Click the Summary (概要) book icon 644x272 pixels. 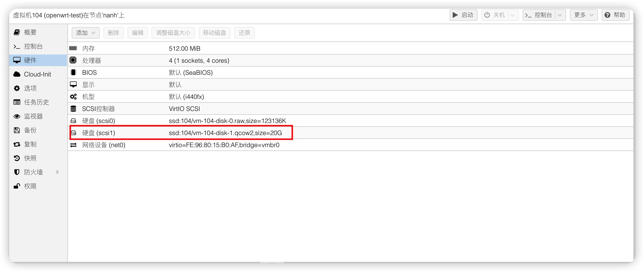[17, 32]
